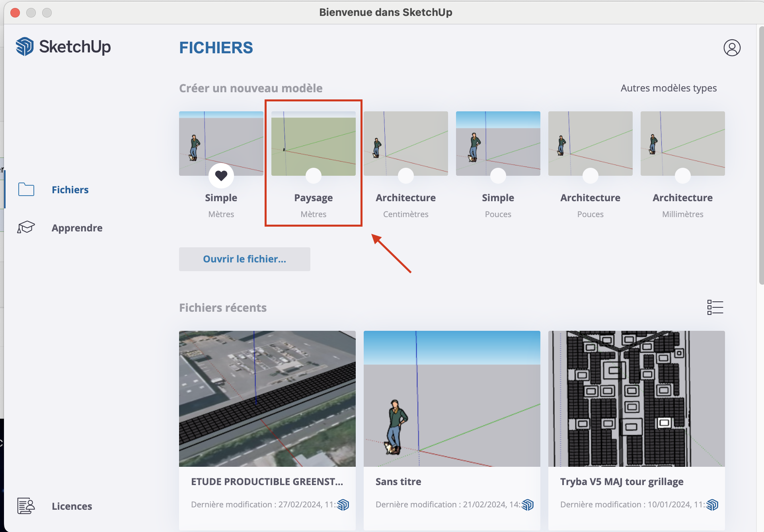
Task: Click 'Tryba V5 MAJ tour grillage' title
Action: tap(622, 482)
